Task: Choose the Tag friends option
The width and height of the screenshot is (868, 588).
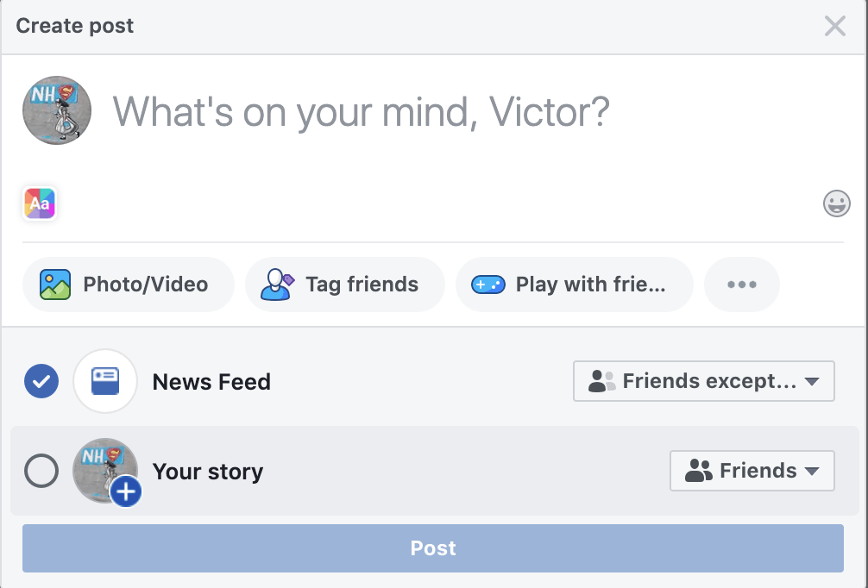Action: click(345, 285)
